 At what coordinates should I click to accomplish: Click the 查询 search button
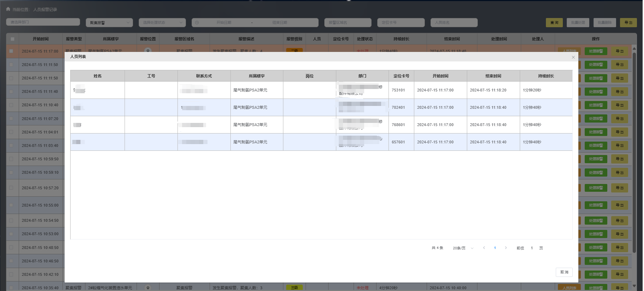[554, 23]
